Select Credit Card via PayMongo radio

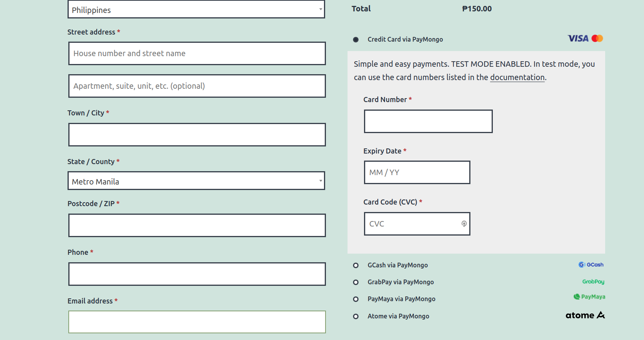[356, 40]
